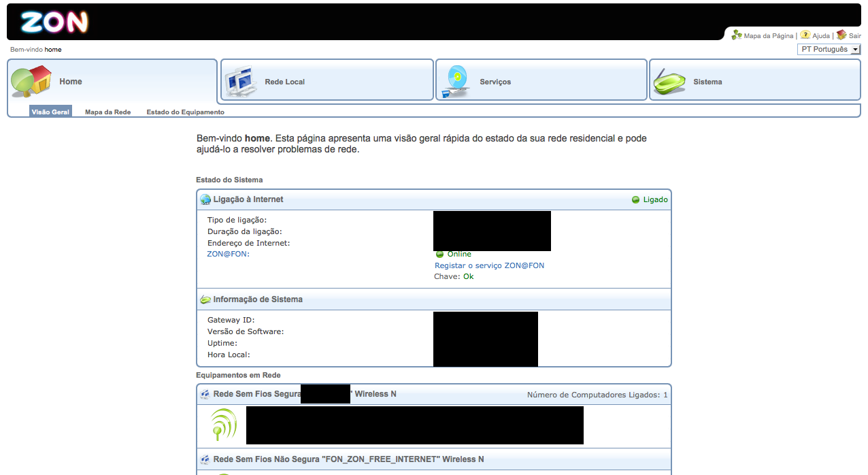868x475 pixels.
Task: Click the ZON@FON link
Action: (228, 254)
